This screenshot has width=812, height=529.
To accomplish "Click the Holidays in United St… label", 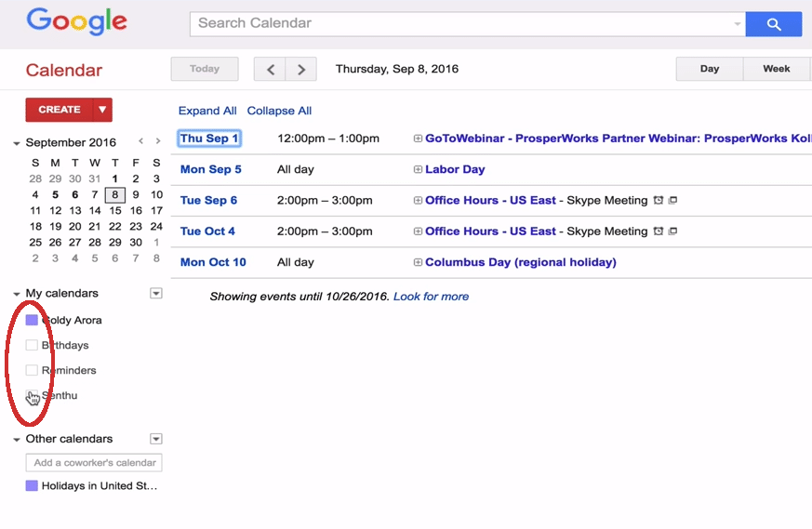I will coord(100,486).
